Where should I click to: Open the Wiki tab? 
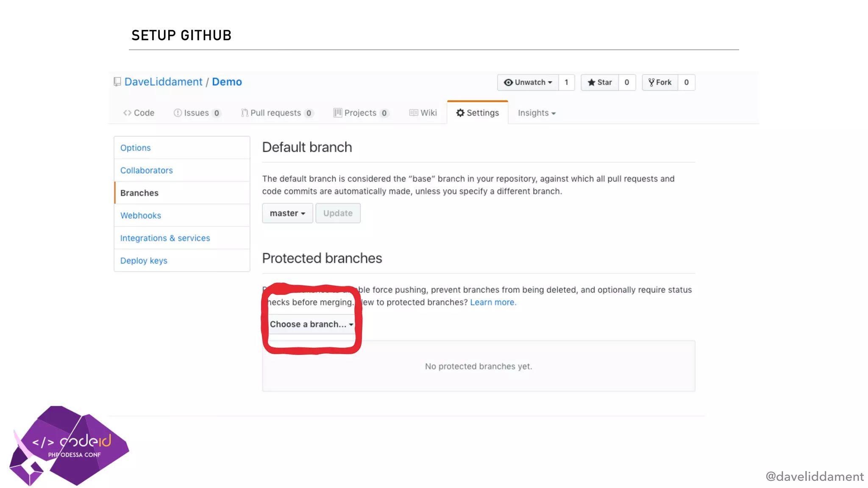[423, 113]
